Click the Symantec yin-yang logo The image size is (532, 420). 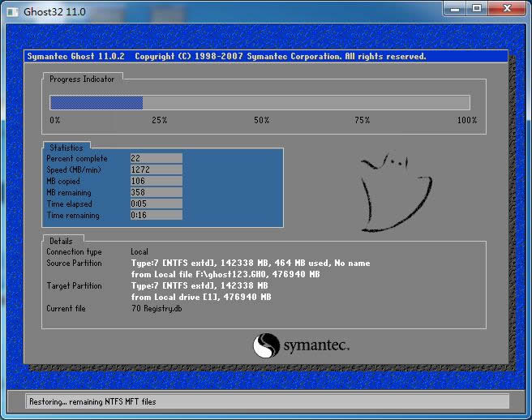266,346
